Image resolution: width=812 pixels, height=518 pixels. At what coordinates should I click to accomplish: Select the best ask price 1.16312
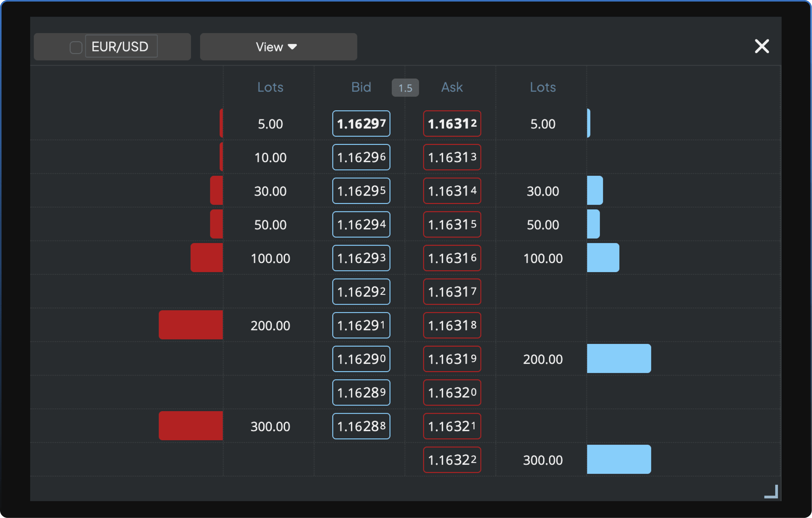pos(452,123)
